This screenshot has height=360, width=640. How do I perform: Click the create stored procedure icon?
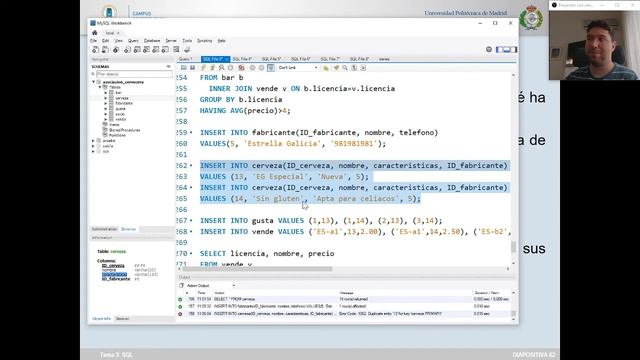pyautogui.click(x=156, y=49)
